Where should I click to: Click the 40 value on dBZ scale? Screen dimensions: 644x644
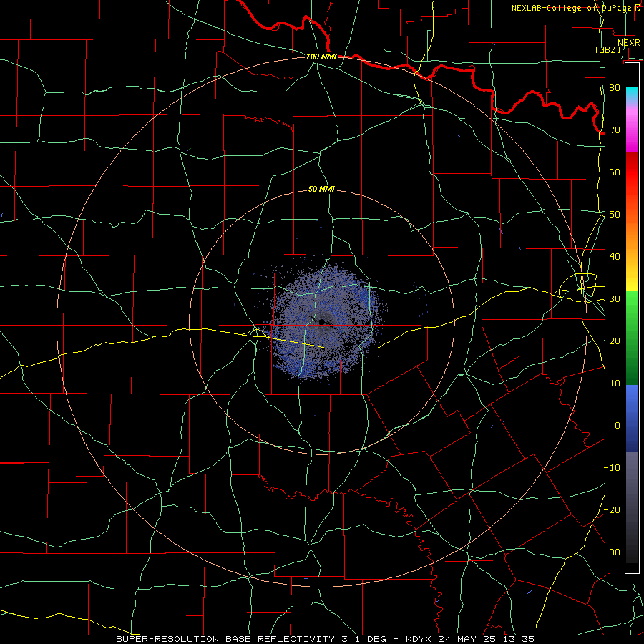point(615,257)
